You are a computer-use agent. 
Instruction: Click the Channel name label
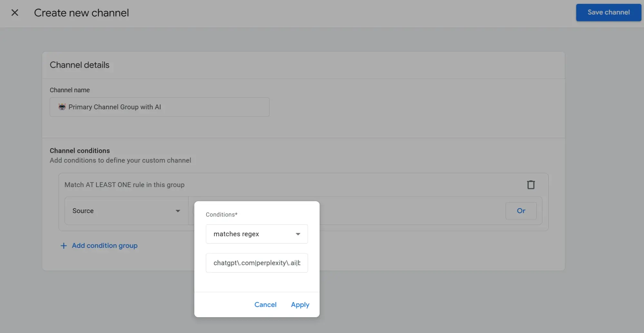pyautogui.click(x=70, y=90)
